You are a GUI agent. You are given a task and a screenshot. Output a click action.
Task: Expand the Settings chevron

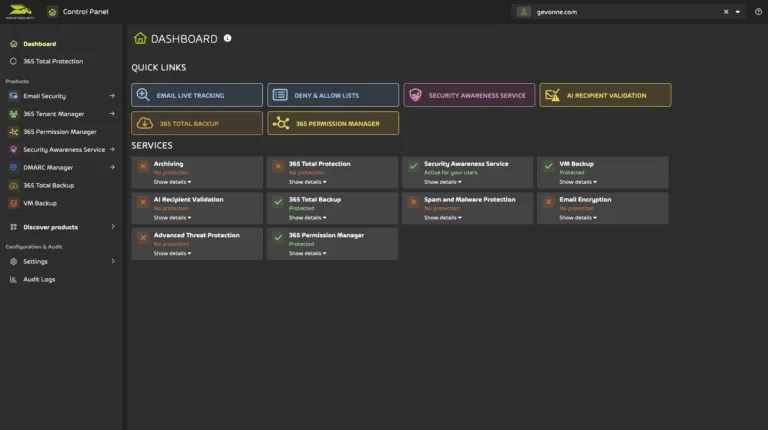(x=113, y=262)
